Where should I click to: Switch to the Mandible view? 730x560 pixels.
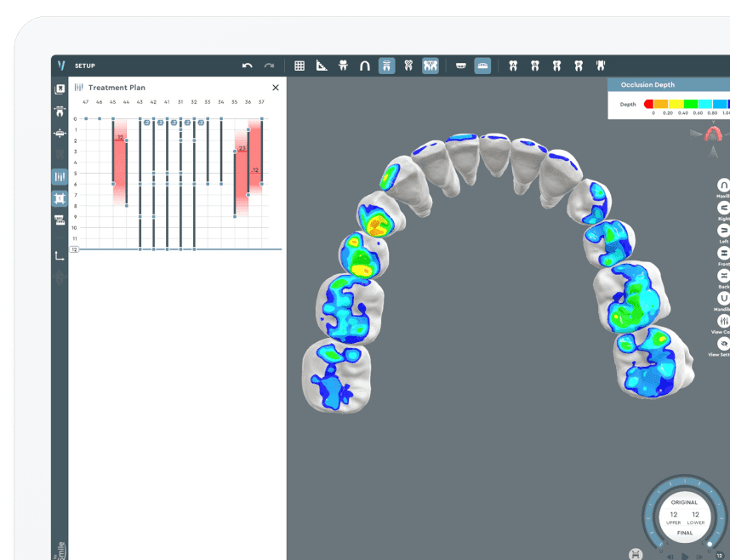(723, 298)
